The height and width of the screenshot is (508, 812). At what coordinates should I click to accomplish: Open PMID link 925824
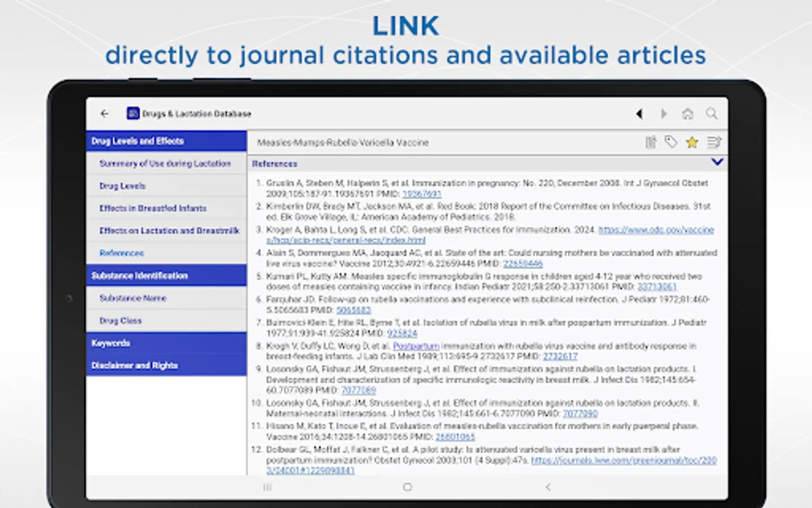(402, 333)
